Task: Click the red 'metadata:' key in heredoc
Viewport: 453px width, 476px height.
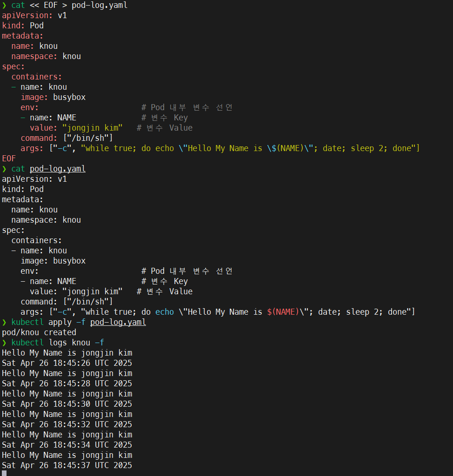Action: [x=22, y=36]
